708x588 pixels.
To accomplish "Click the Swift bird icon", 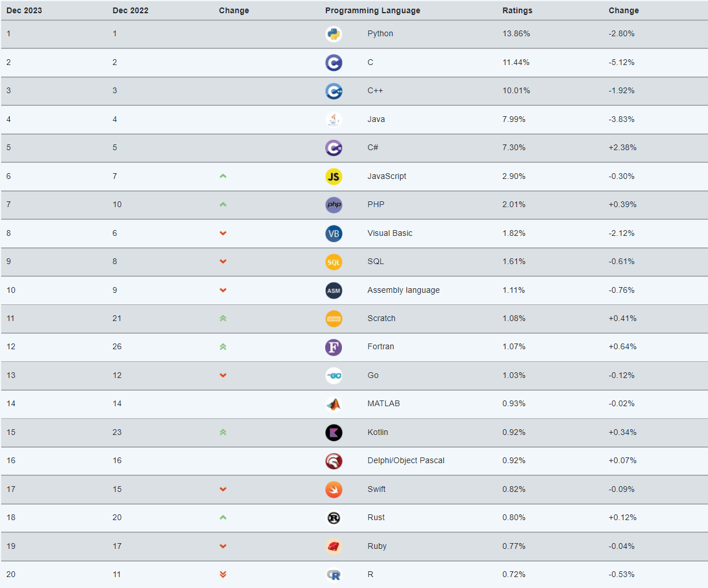I will tap(334, 490).
